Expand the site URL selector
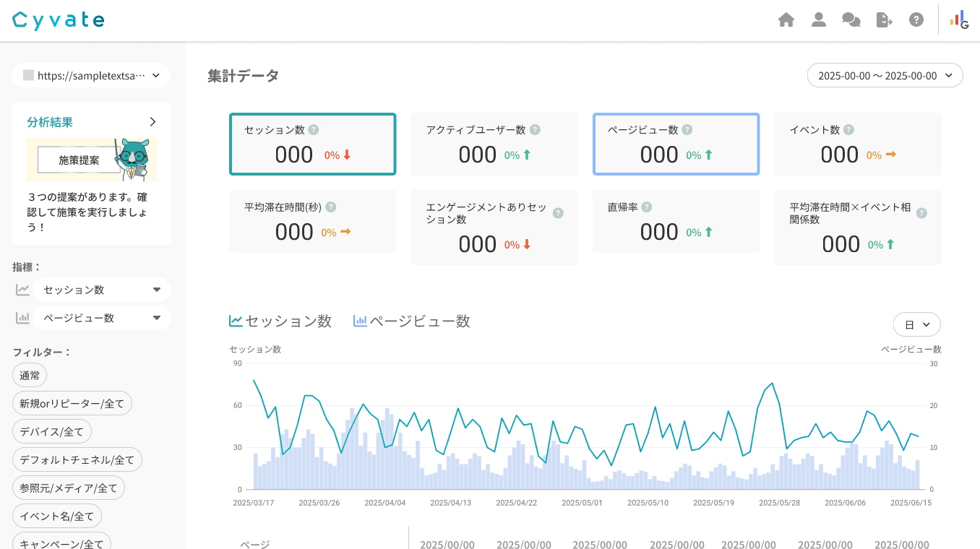This screenshot has height=549, width=980. (91, 75)
